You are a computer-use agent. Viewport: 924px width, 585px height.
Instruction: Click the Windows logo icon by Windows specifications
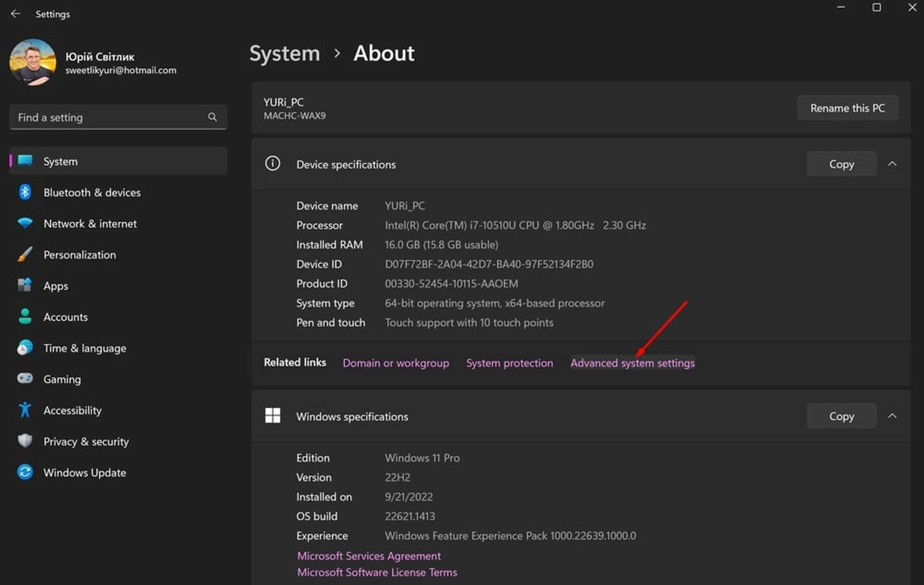pyautogui.click(x=272, y=416)
